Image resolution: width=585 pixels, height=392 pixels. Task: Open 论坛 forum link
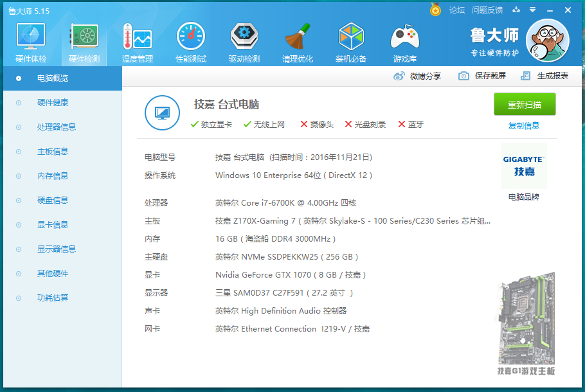coord(457,10)
